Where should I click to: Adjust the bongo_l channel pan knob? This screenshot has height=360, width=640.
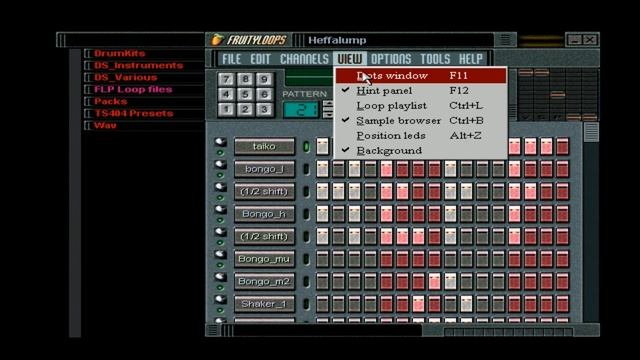point(220,164)
